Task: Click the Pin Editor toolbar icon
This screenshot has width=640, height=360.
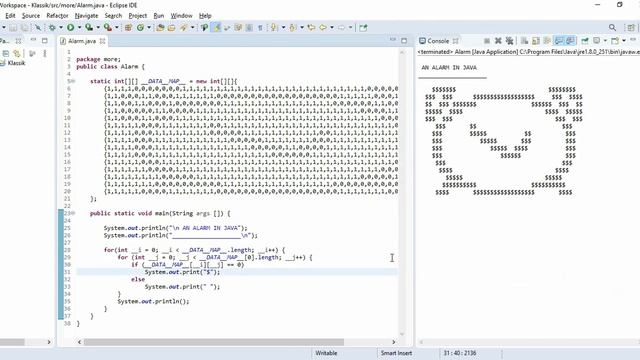Action: (363, 27)
